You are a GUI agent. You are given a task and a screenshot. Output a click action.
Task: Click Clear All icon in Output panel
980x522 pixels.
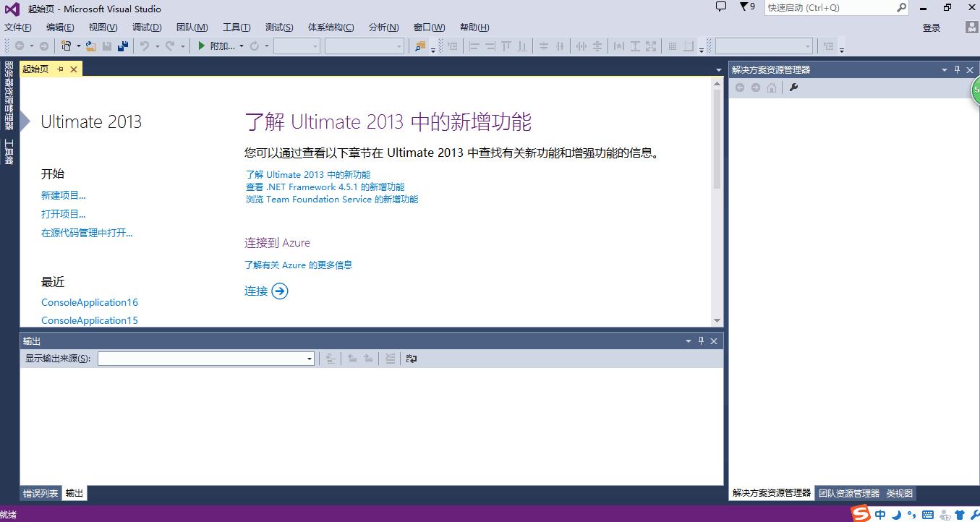(x=390, y=358)
